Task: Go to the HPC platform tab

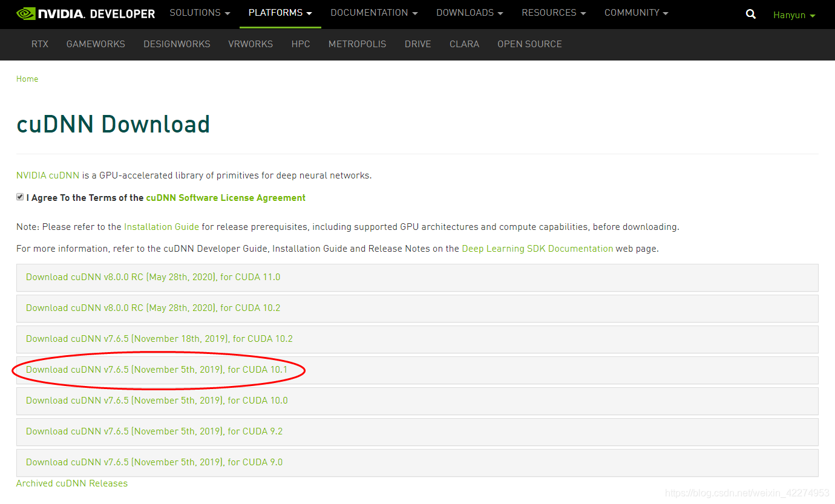Action: (301, 44)
